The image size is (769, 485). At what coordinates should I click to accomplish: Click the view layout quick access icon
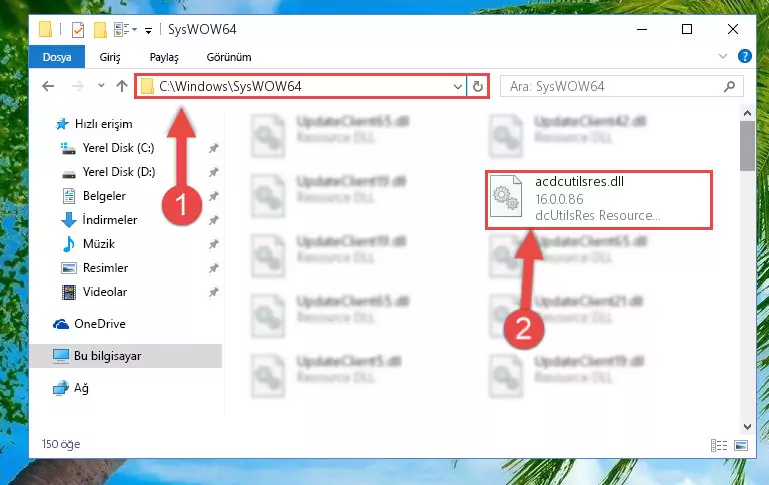[122, 29]
